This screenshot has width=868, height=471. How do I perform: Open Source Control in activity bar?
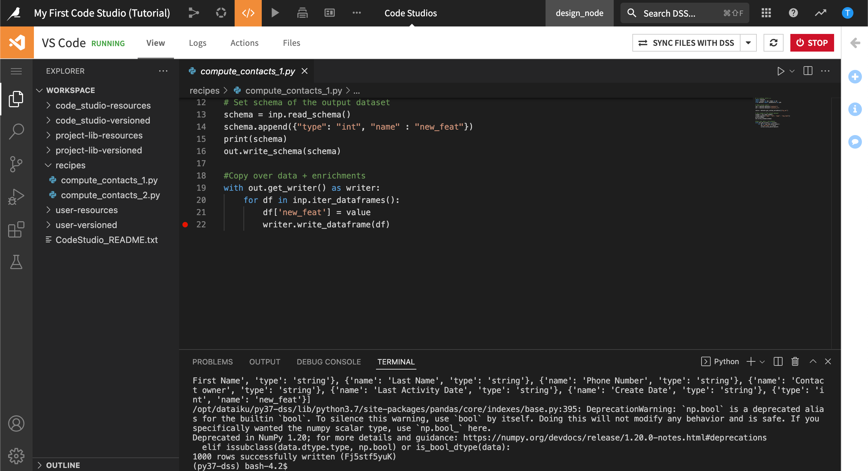(16, 164)
